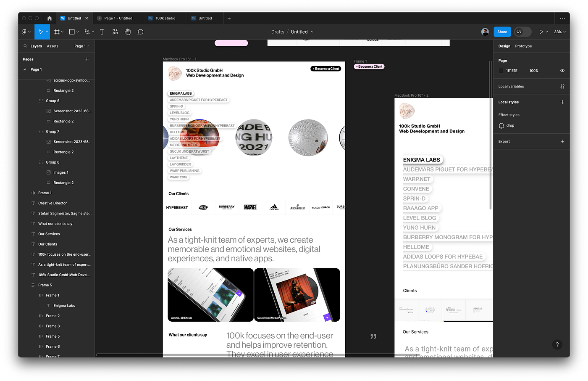Click the page opacity 100% field
588x381 pixels.
click(x=534, y=71)
